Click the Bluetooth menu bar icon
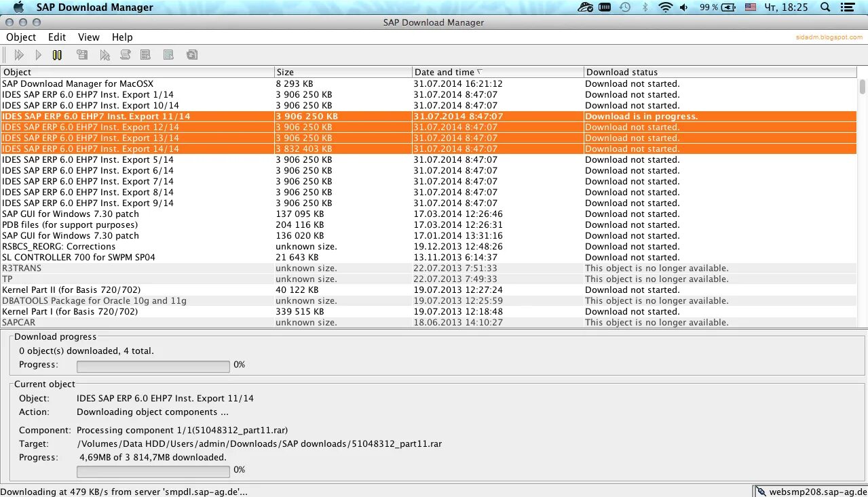868x497 pixels. click(645, 7)
